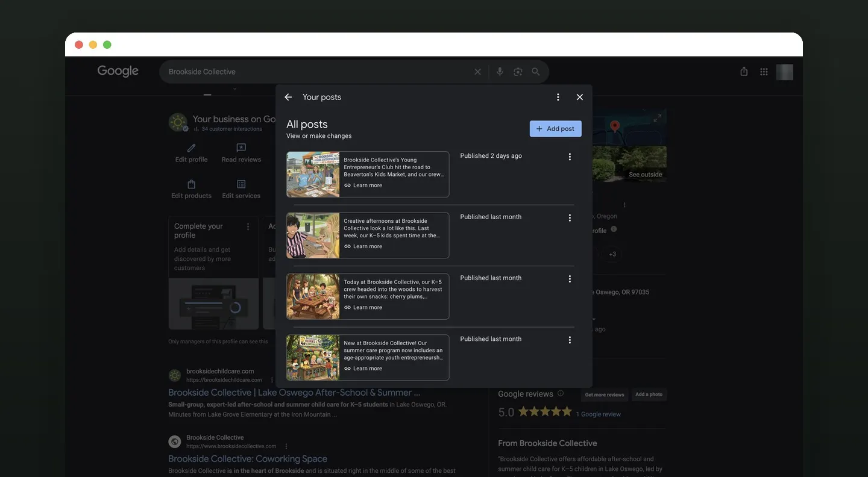
Task: Search by image with the lens icon
Action: [x=518, y=72]
